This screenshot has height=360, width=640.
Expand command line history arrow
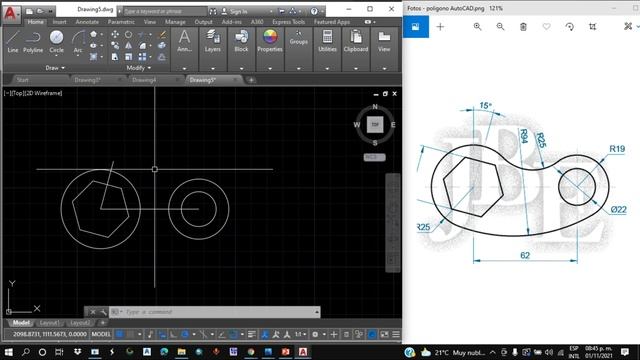coord(317,312)
